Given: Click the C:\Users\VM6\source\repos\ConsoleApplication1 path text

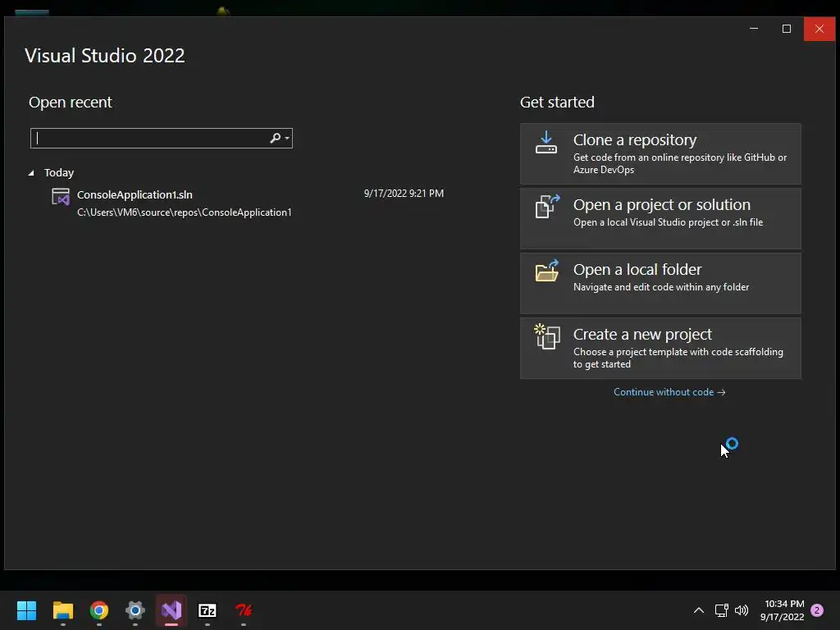Looking at the screenshot, I should coord(185,212).
